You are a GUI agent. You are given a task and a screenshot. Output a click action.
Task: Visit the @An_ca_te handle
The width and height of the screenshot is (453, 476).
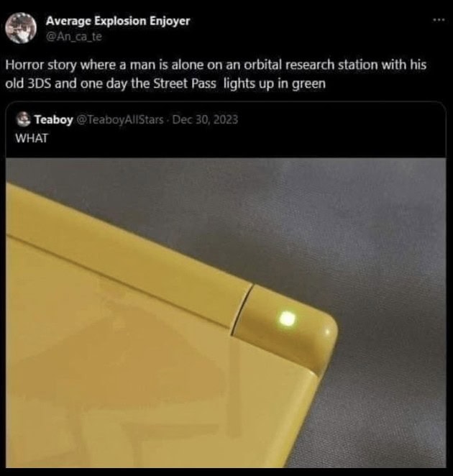click(74, 37)
